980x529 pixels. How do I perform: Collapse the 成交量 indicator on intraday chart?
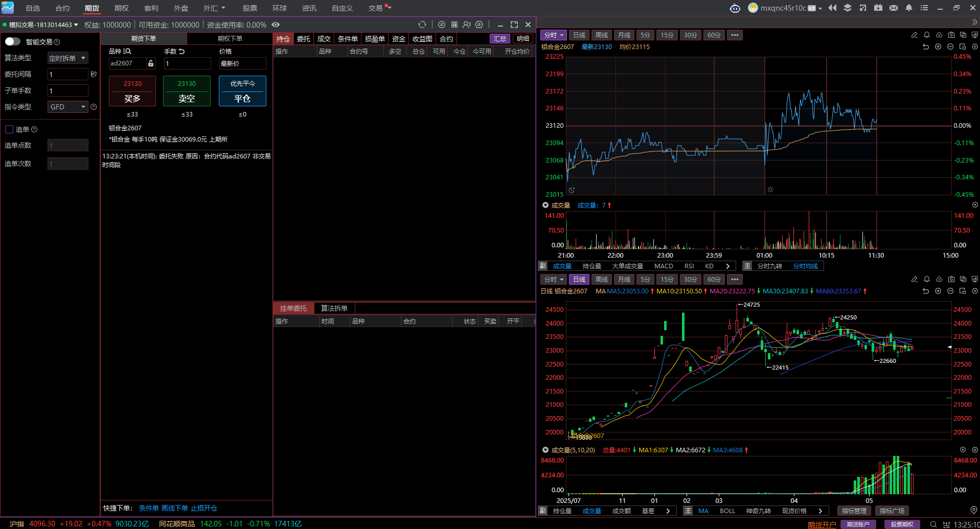coord(545,205)
